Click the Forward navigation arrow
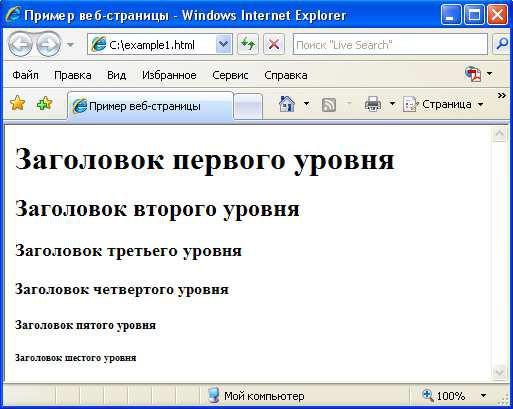This screenshot has width=513, height=409. point(48,44)
